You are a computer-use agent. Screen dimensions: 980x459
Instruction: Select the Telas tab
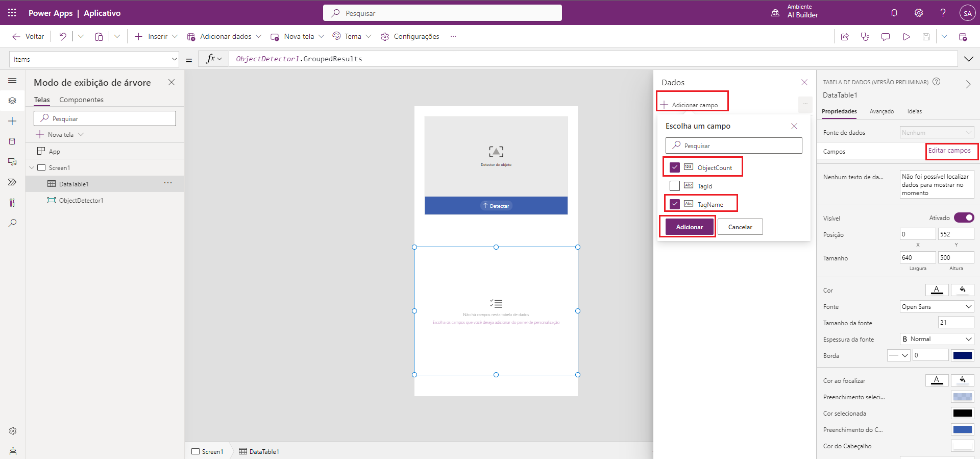click(x=42, y=100)
